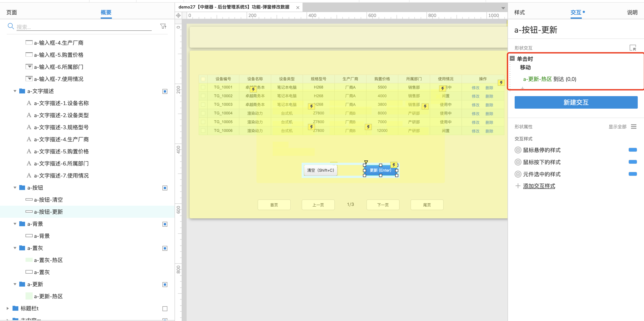Open the 元件选中的样式 blue style swatch
The height and width of the screenshot is (321, 644).
click(x=633, y=174)
